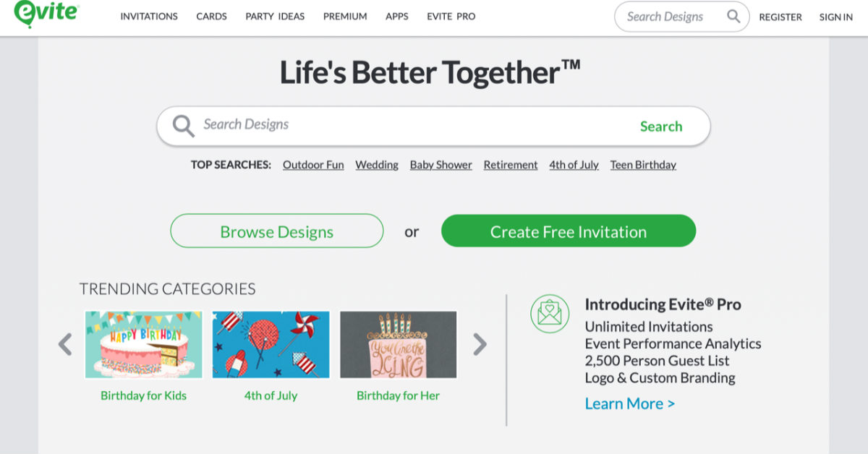
Task: Click the Evite Pro envelope icon
Action: pos(550,313)
